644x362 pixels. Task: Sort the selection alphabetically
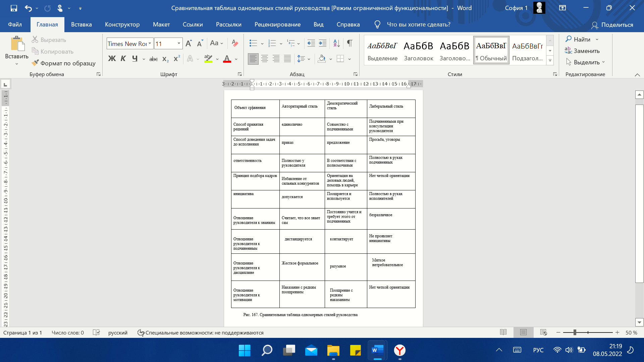point(337,43)
